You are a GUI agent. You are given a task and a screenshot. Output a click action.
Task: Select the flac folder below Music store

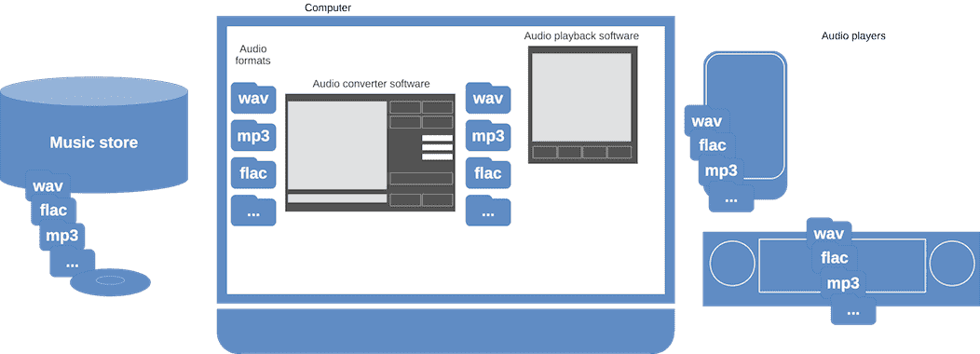click(x=54, y=211)
